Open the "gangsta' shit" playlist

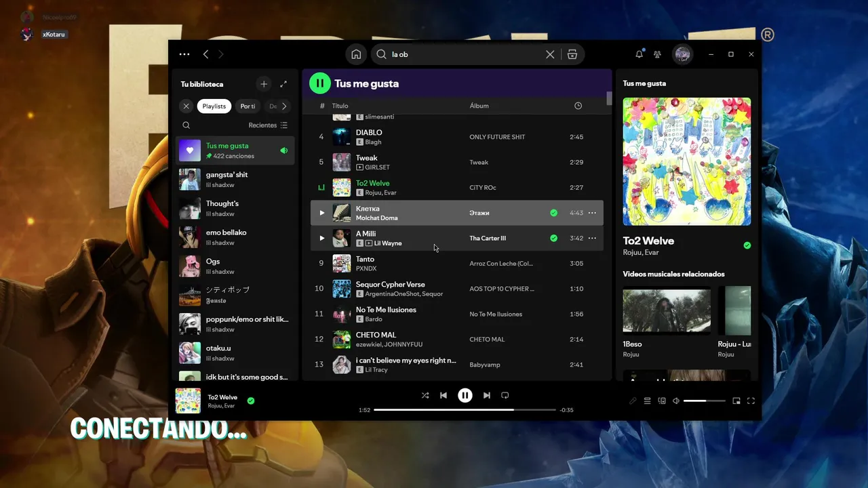click(235, 180)
